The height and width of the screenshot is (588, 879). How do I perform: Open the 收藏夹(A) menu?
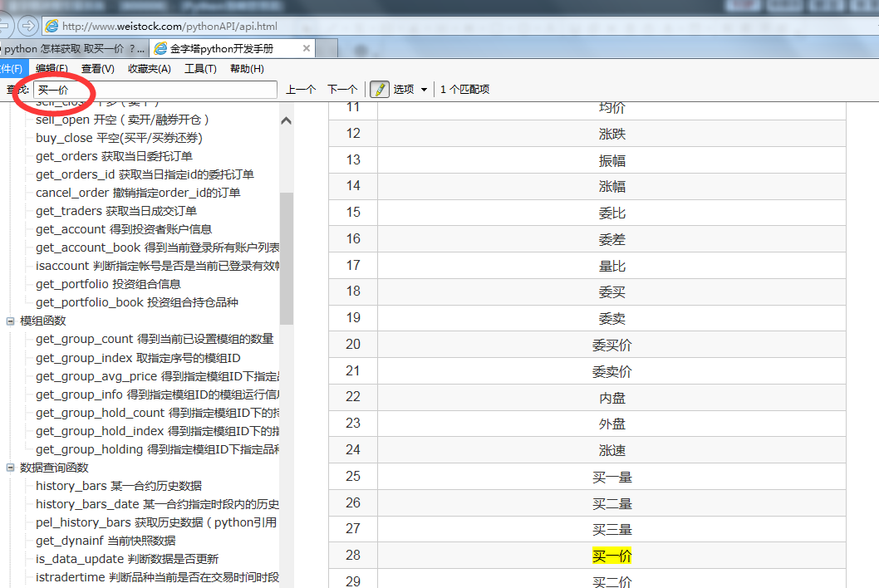(x=149, y=68)
